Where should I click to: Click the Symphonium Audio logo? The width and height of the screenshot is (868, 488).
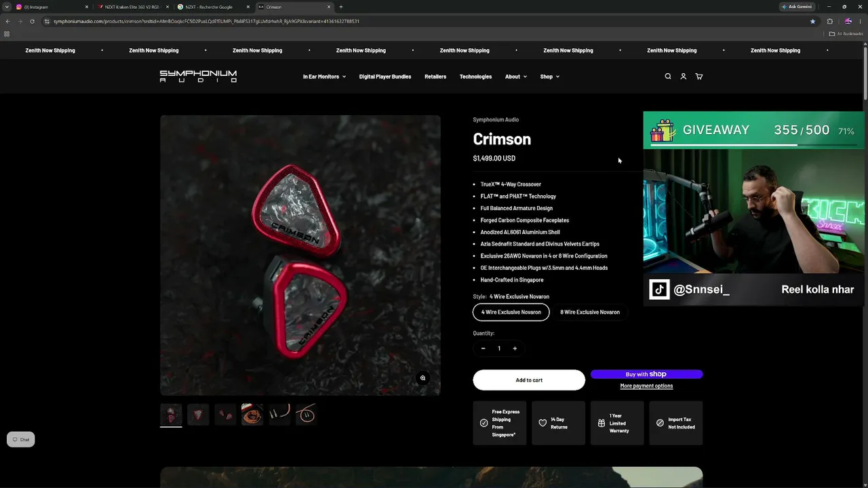pos(198,77)
